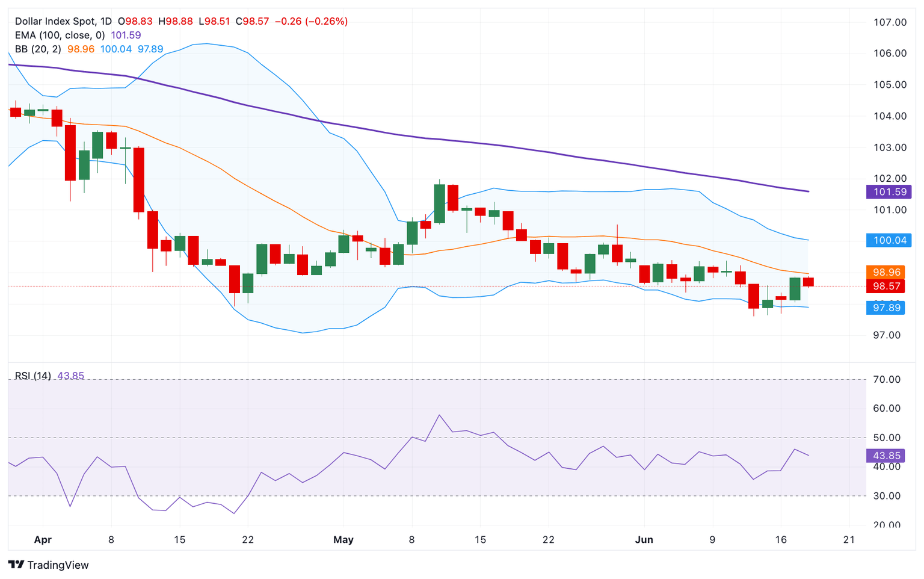Click the TradingView brand text
This screenshot has width=924, height=579.
(58, 565)
